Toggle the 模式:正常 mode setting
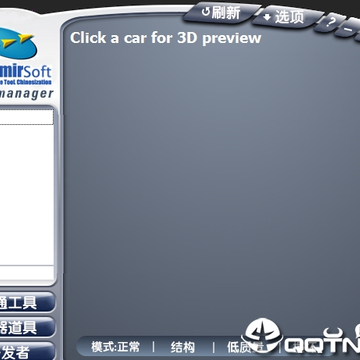Viewport: 360px width, 360px height. (x=116, y=347)
